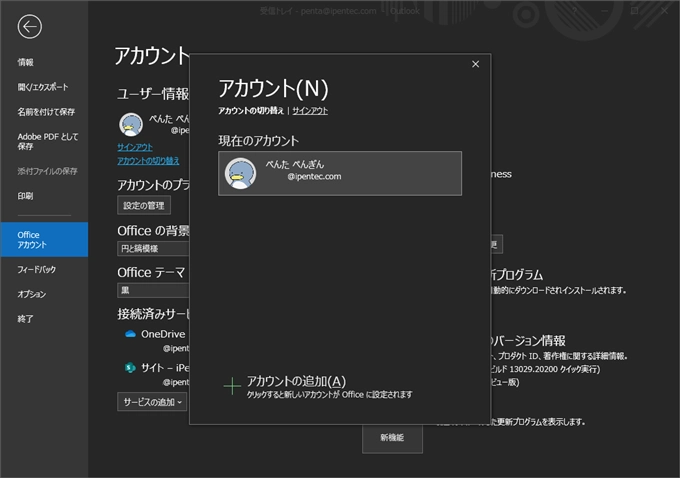Select the current account ぺんた ぺんぎん card
680x478 pixels.
(x=340, y=174)
